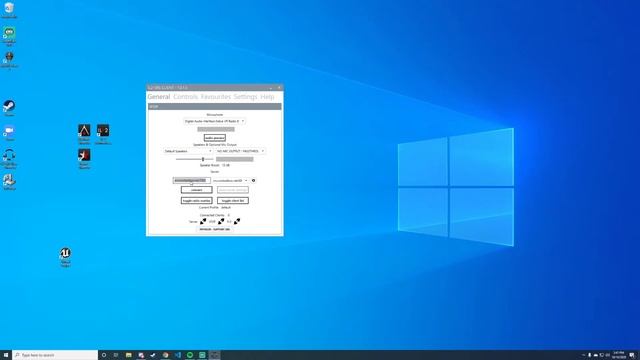Screen dimensions: 640x360
Task: Click the greyed-out button beside connect
Action: coord(233,190)
